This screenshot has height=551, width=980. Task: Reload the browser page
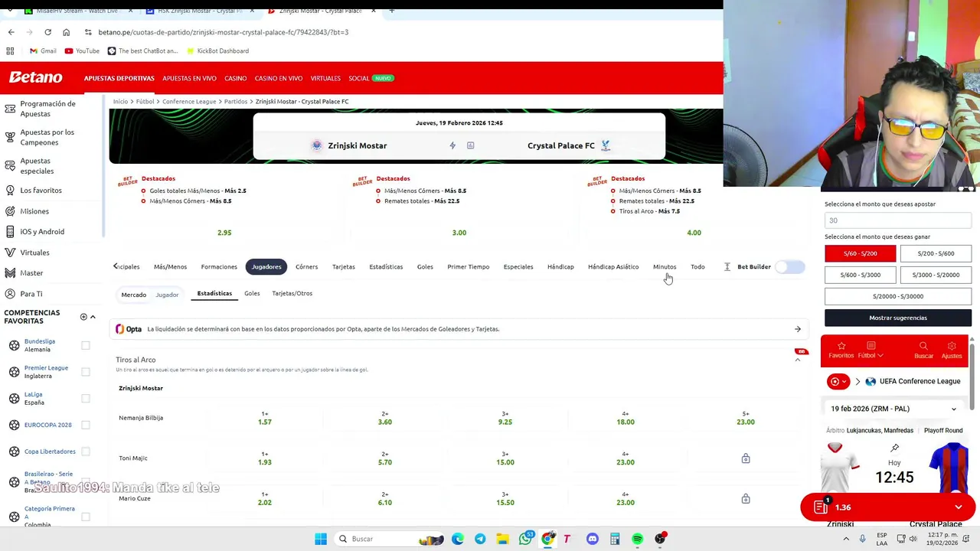tap(47, 32)
